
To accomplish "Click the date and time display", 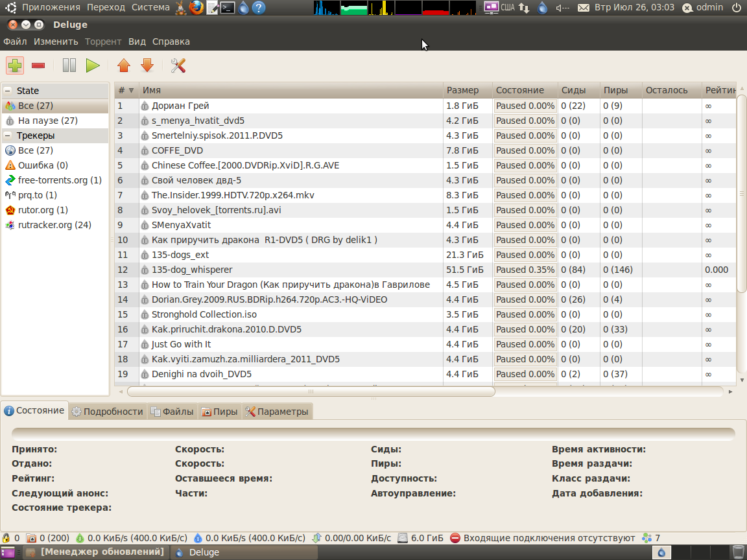I will 634,7.
